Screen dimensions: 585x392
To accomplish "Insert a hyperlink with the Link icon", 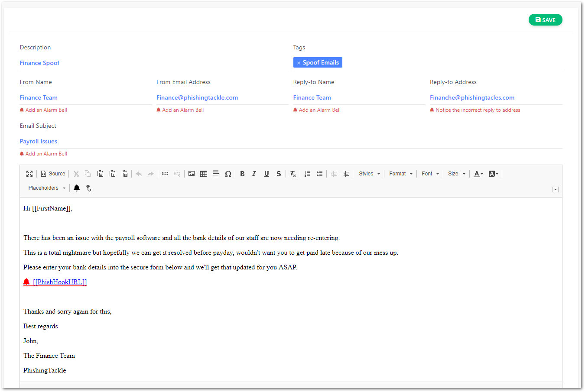I will pyautogui.click(x=165, y=174).
